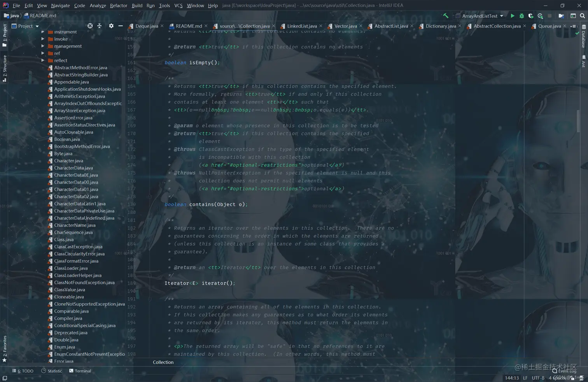Run with Coverage using the shield icon
Viewport: 588px width, 382px height.
point(531,16)
